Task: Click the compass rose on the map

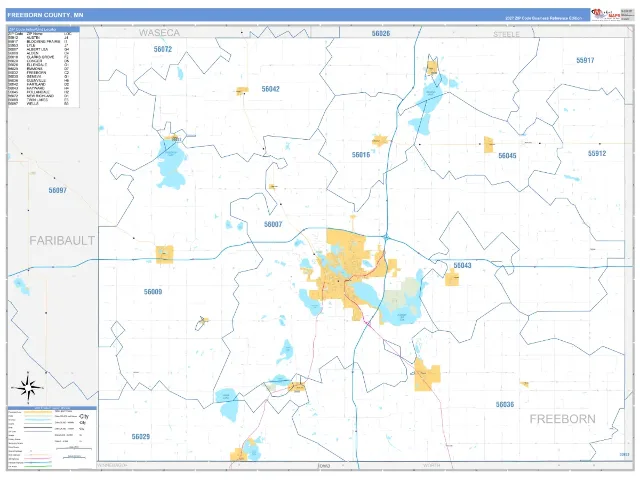Action: (28, 387)
